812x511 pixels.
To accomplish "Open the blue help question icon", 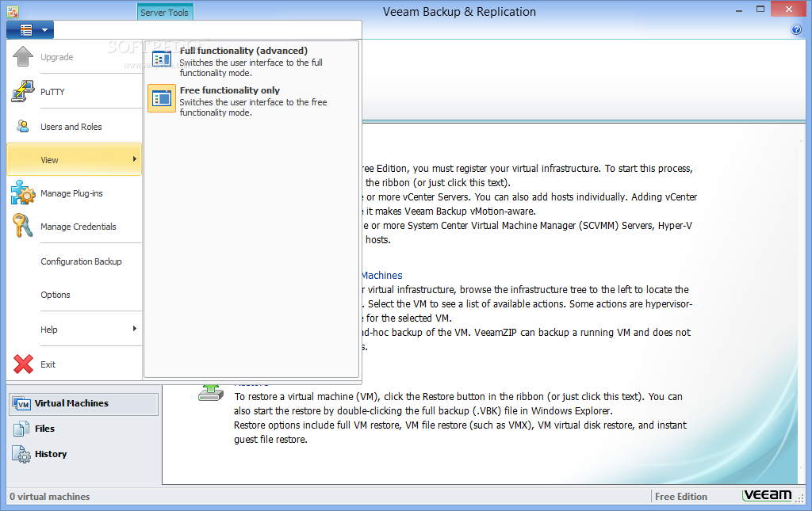I will (796, 29).
